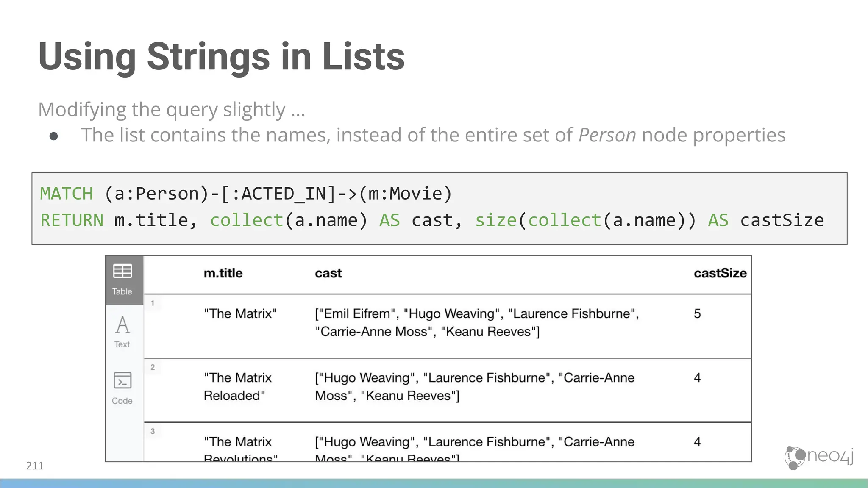Click row number 2 in results table
The width and height of the screenshot is (868, 488).
(153, 367)
